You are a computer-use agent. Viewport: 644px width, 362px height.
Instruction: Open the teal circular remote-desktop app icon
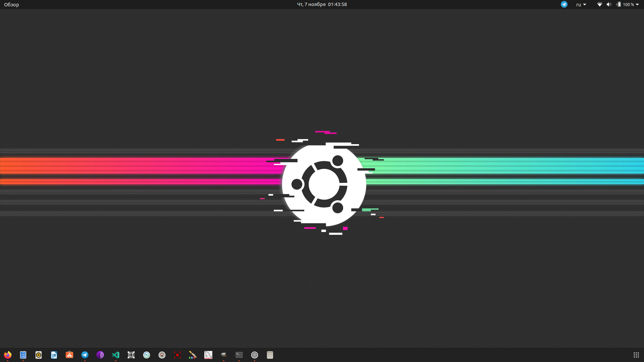(147, 355)
